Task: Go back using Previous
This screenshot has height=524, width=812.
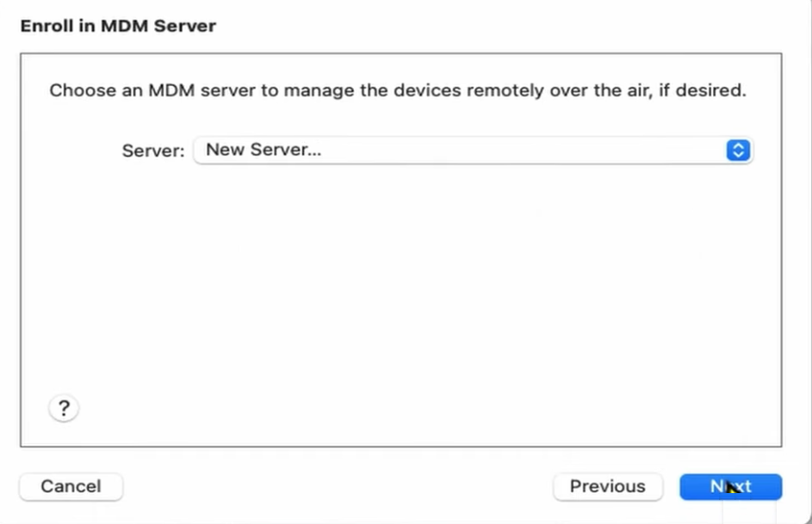Action: point(608,486)
